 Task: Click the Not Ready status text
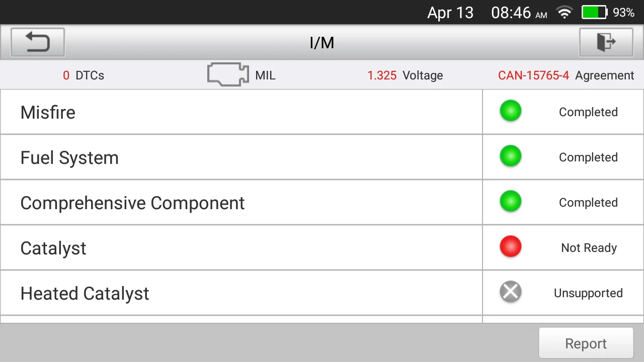[589, 248]
